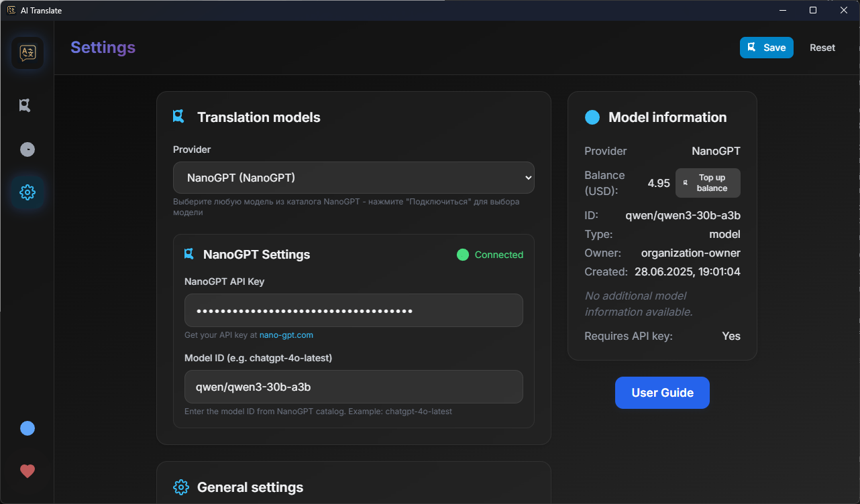Viewport: 860px width, 504px height.
Task: Focus the NanoGPT API Key field
Action: click(x=354, y=310)
